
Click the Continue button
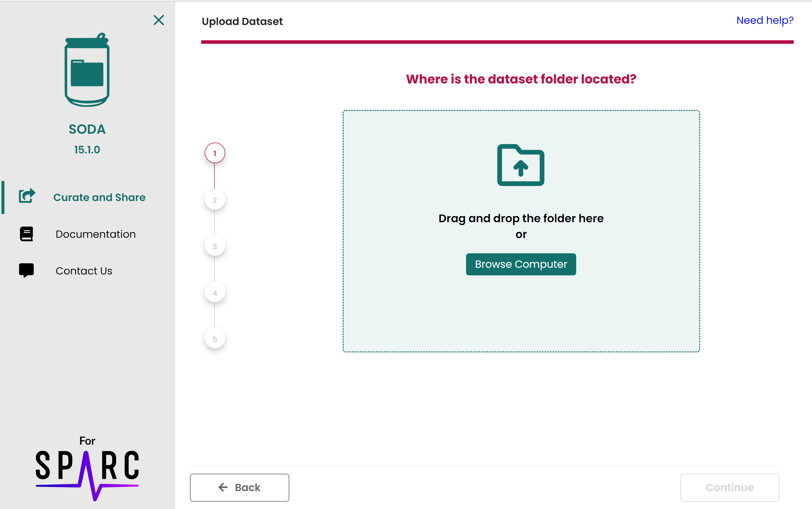click(x=729, y=488)
